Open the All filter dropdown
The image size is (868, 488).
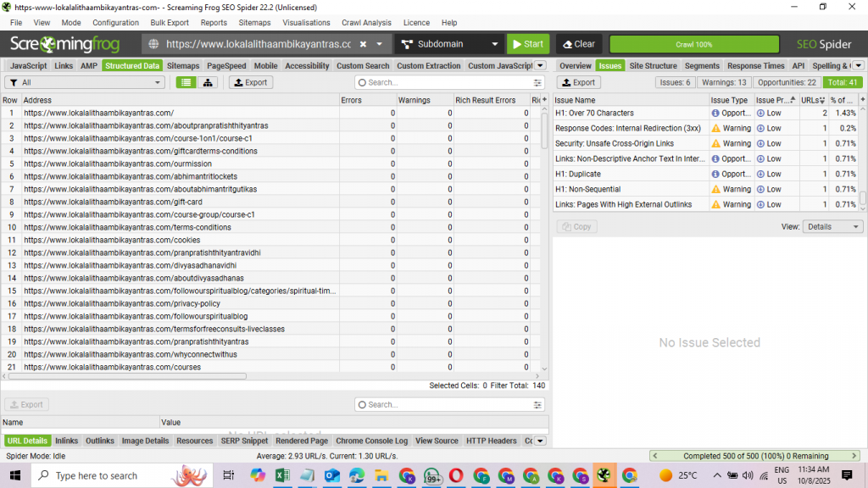[85, 82]
